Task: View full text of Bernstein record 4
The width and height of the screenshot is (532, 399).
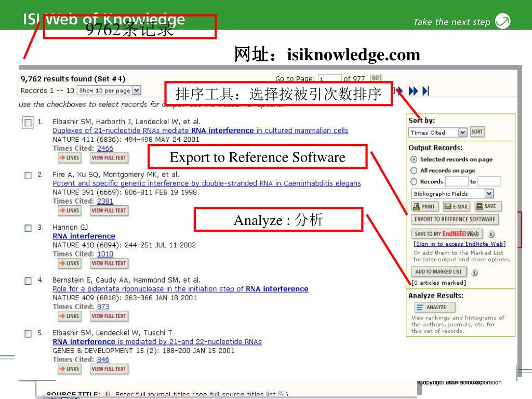Action: pyautogui.click(x=109, y=316)
